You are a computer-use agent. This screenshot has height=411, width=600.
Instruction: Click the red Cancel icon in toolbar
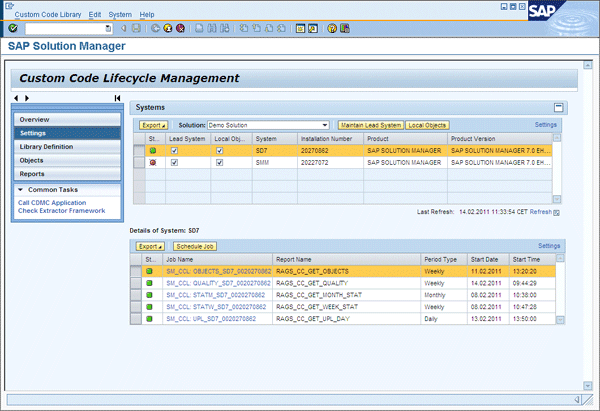(x=180, y=28)
